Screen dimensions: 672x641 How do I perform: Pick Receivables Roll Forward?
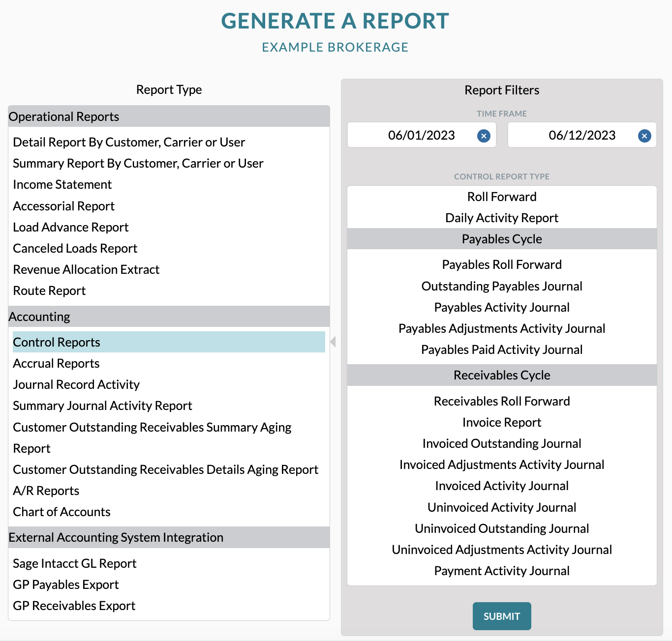pos(502,401)
